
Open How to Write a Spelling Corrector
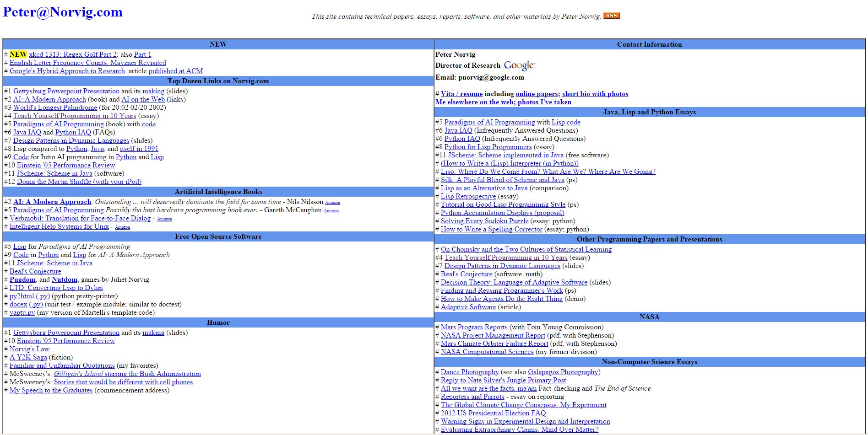491,229
